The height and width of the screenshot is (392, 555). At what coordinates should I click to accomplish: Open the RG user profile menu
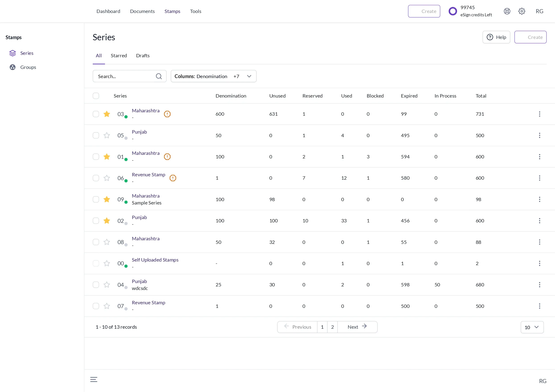click(539, 11)
